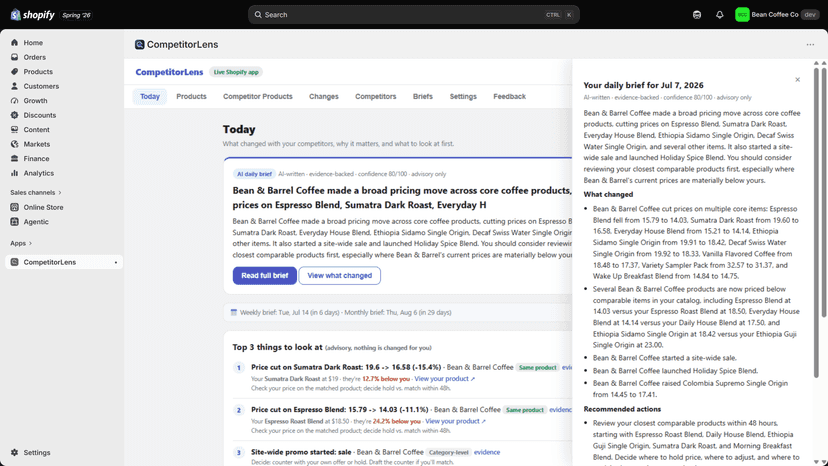
Task: Open evidence link for Site-wide promo
Action: click(x=487, y=452)
